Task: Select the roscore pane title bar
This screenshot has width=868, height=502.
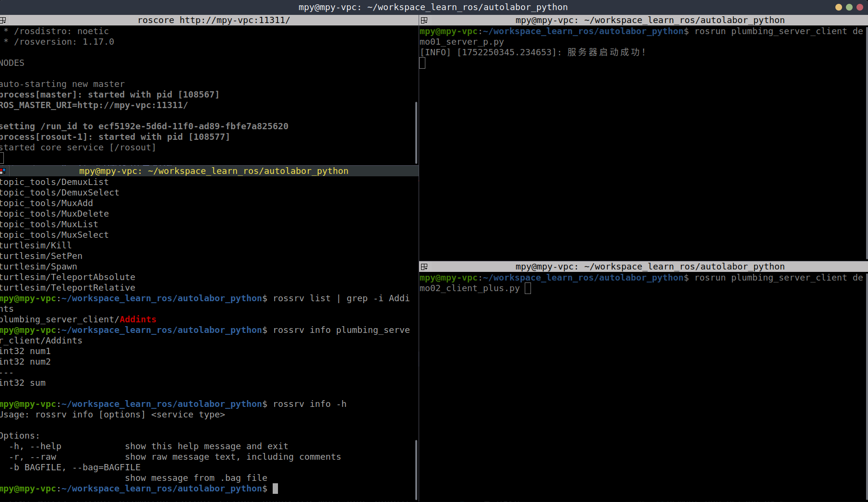Action: coord(214,20)
